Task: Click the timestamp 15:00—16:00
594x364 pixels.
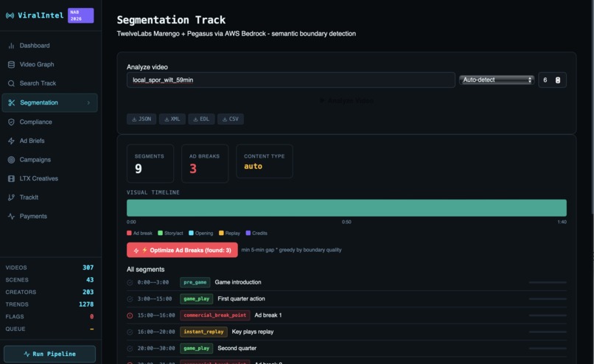Action: pyautogui.click(x=156, y=315)
